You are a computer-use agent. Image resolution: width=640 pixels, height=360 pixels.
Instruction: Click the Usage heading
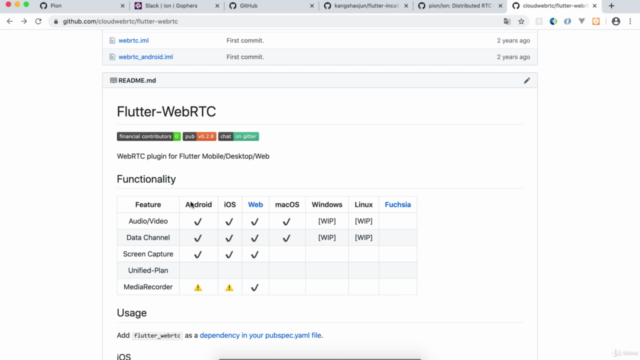pos(131,313)
